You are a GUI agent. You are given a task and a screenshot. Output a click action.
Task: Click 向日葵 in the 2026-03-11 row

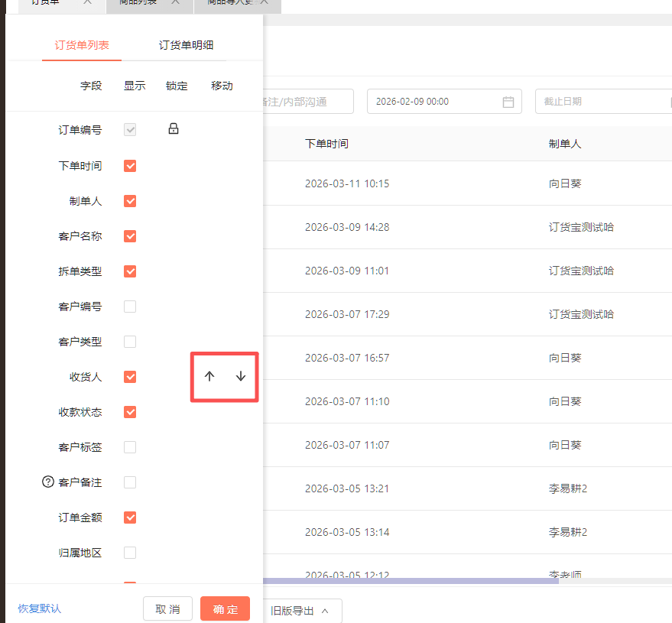click(x=565, y=183)
